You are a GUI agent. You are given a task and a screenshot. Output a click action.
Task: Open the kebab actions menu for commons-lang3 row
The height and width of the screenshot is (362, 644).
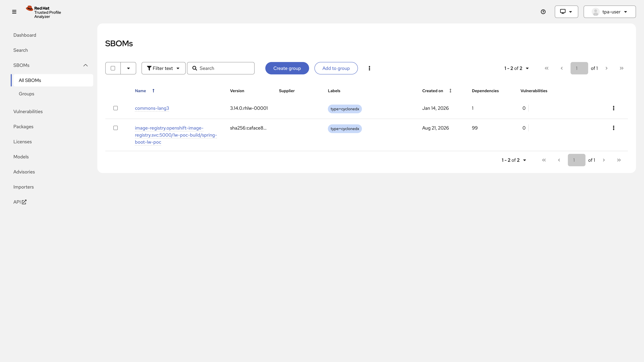tap(613, 108)
